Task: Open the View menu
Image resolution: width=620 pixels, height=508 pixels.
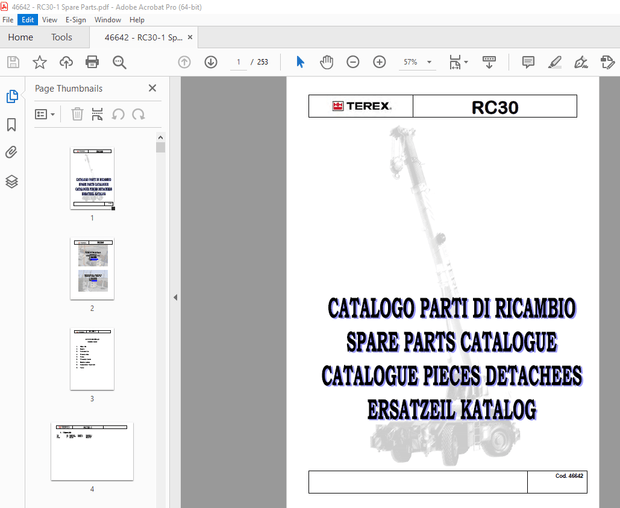Action: [49, 20]
